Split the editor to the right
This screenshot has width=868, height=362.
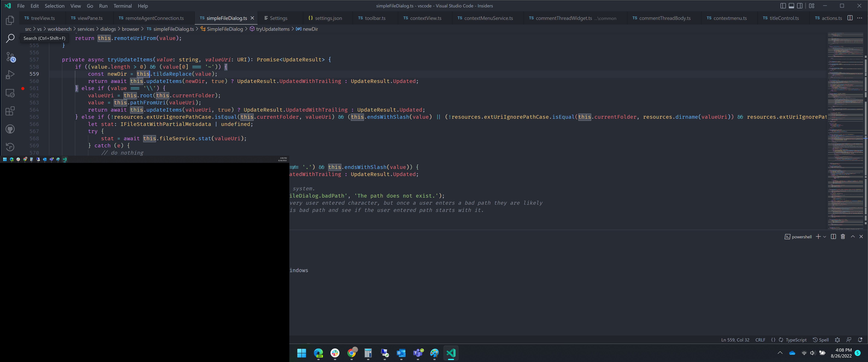tap(850, 18)
